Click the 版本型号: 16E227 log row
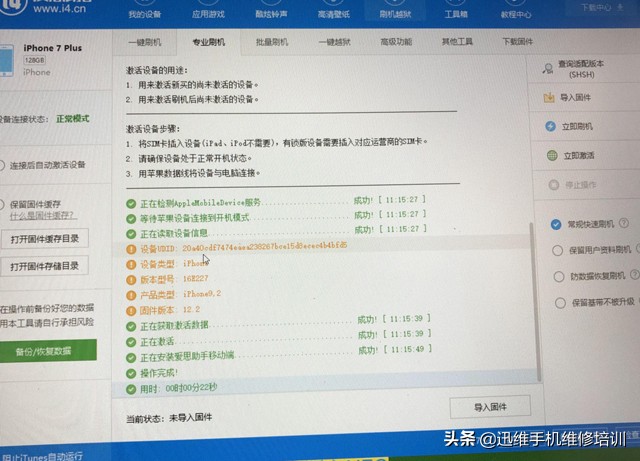The height and width of the screenshot is (461, 640). point(174,279)
